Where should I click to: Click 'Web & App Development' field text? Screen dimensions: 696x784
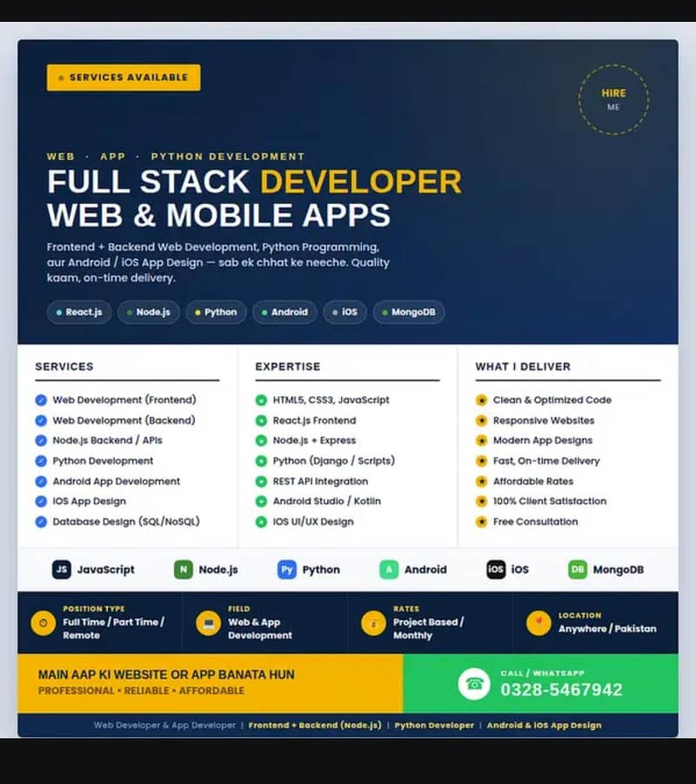[260, 628]
